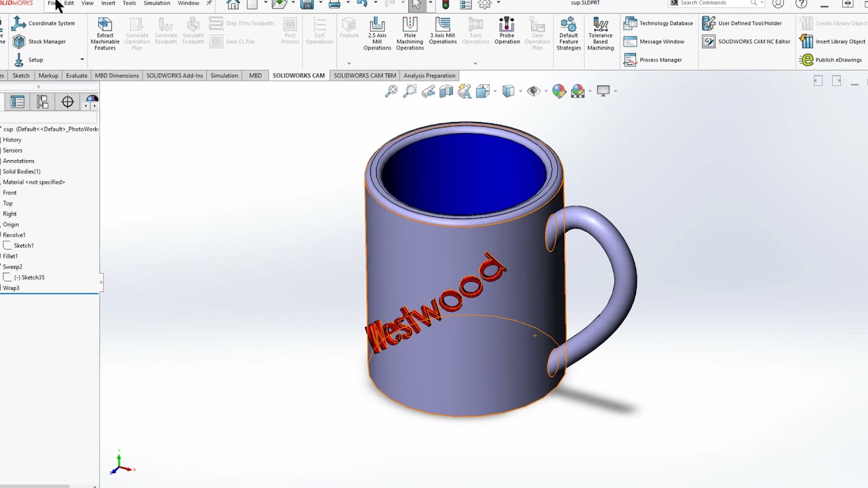Open the ConfigurationManager tab icon

[43, 102]
